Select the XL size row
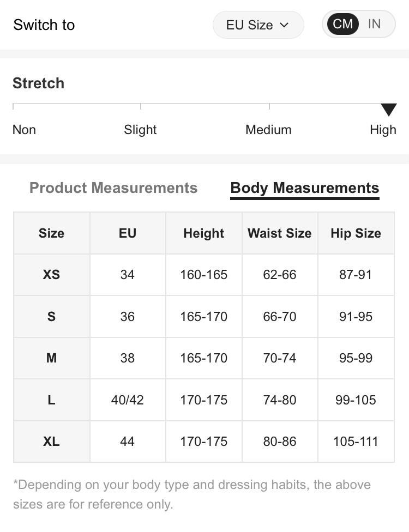Image resolution: width=409 pixels, height=532 pixels. (51, 442)
